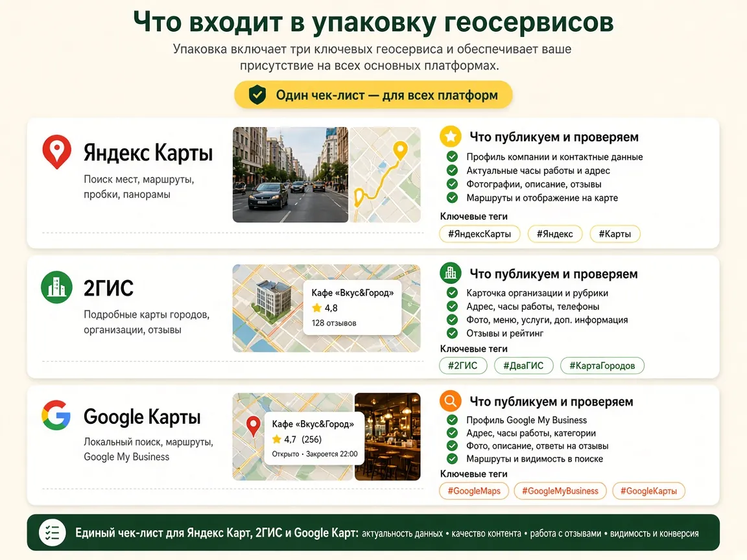Screen dimensions: 747x560
Task: Click checkmark beside Маршруты и видимость в поиске
Action: coord(452,459)
